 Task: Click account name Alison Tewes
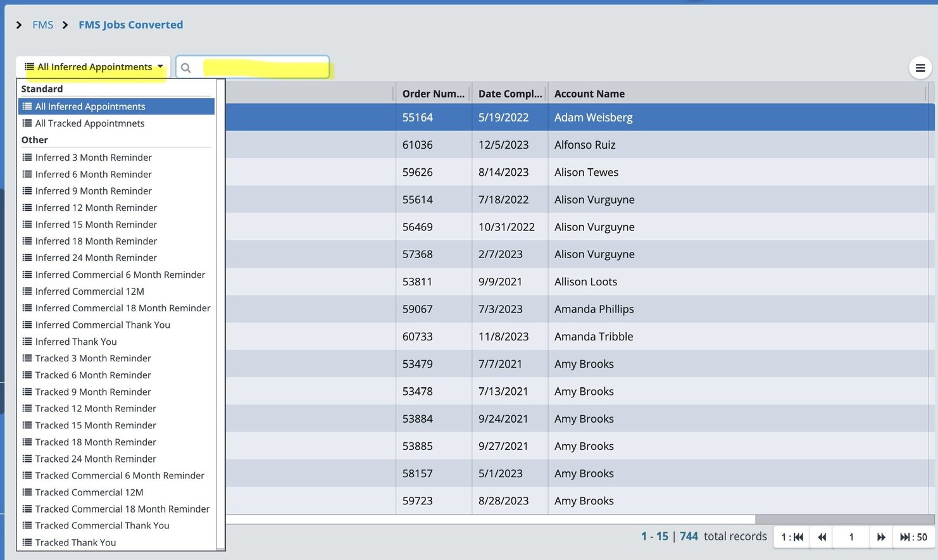pos(586,172)
